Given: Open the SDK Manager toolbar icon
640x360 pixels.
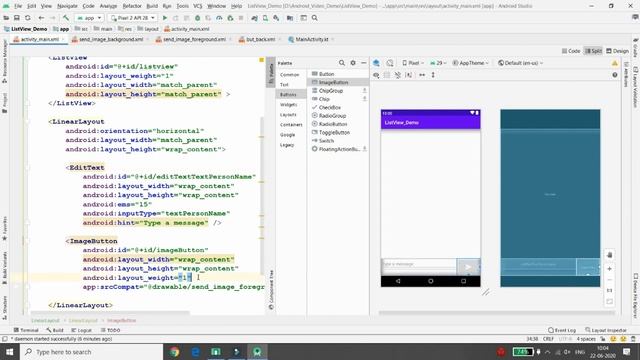Looking at the screenshot, I should tap(276, 18).
